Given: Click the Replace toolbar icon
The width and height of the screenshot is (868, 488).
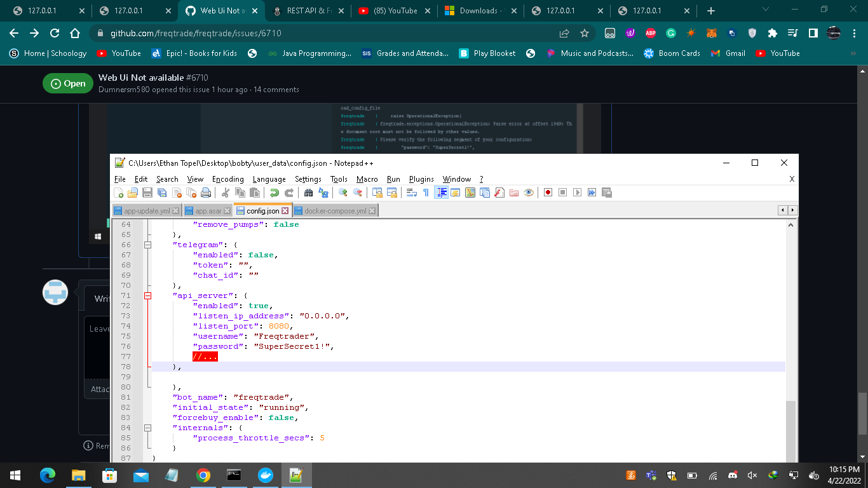Looking at the screenshot, I should tap(324, 193).
